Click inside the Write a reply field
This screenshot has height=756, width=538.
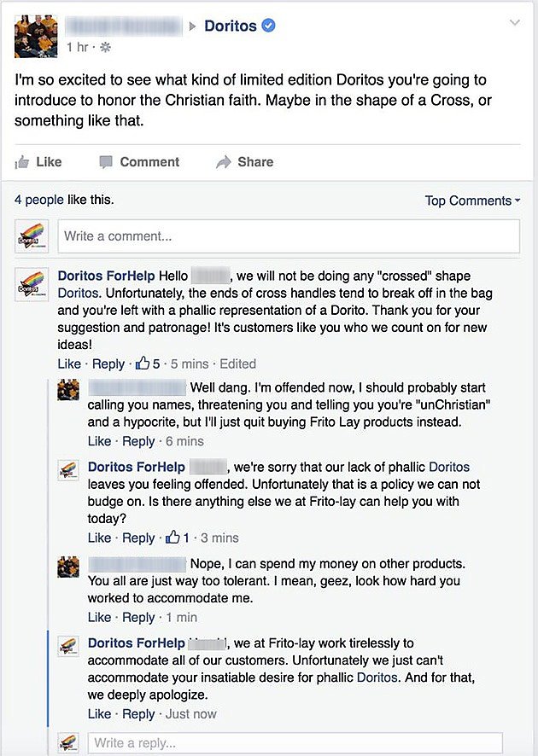point(295,743)
